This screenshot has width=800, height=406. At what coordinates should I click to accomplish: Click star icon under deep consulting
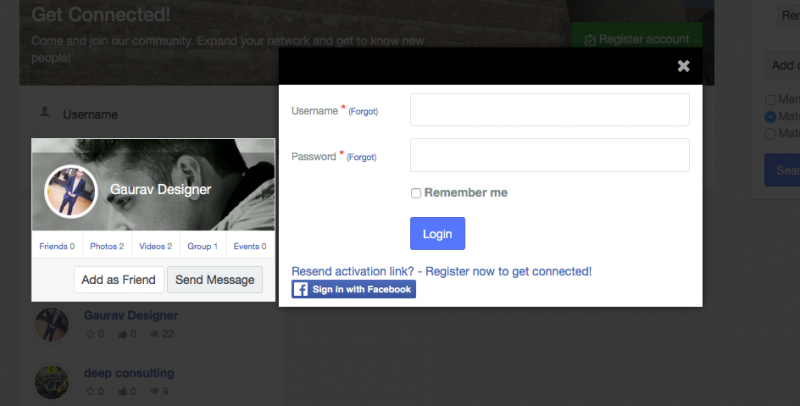pos(90,391)
